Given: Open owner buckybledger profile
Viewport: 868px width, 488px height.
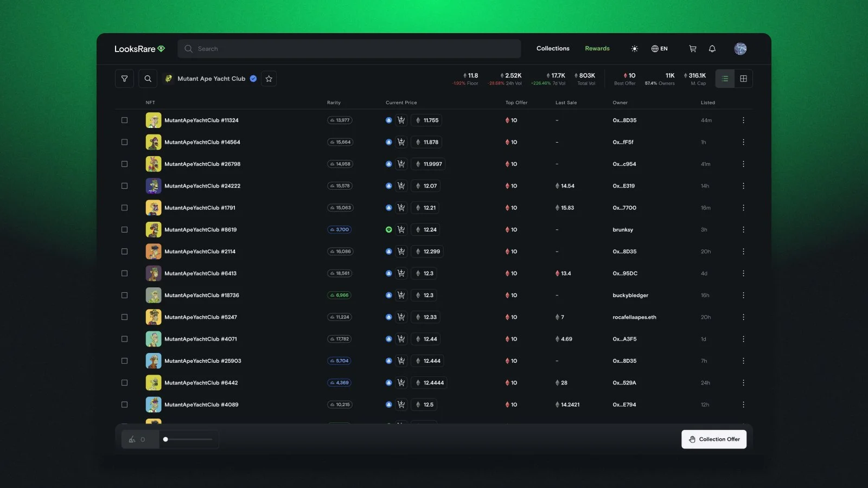Looking at the screenshot, I should (x=630, y=296).
